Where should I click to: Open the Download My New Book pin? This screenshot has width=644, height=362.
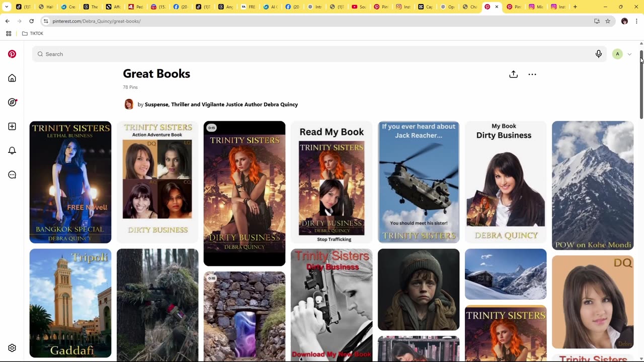pyautogui.click(x=332, y=305)
